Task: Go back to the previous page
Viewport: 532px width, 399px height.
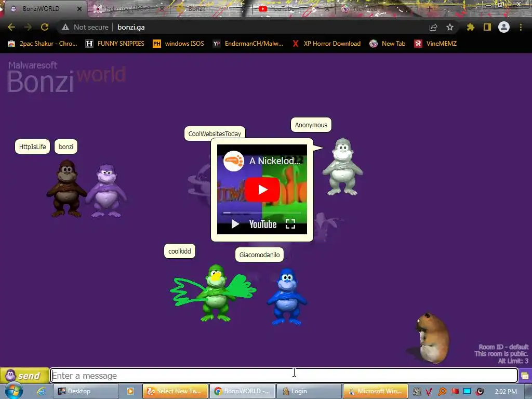Action: pos(11,27)
